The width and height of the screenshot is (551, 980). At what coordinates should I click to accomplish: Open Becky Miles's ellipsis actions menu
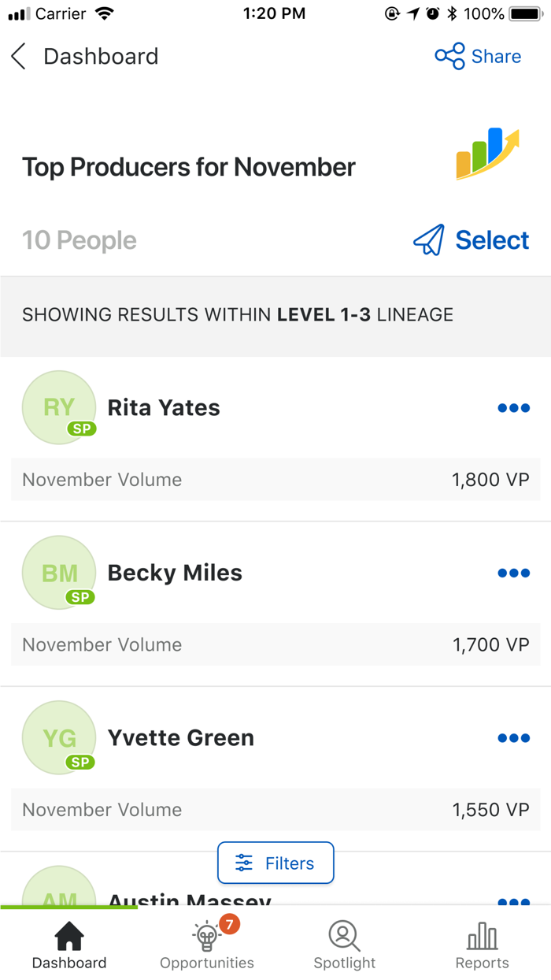tap(513, 573)
